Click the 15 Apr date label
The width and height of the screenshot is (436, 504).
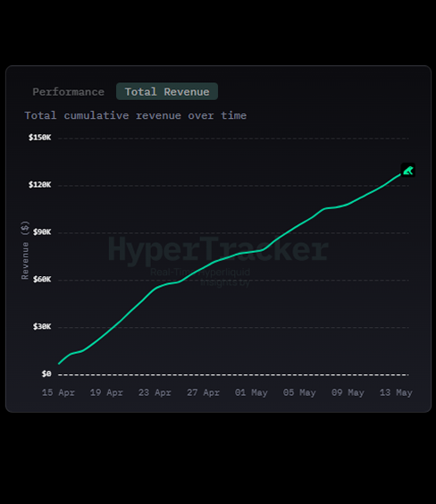coord(58,393)
